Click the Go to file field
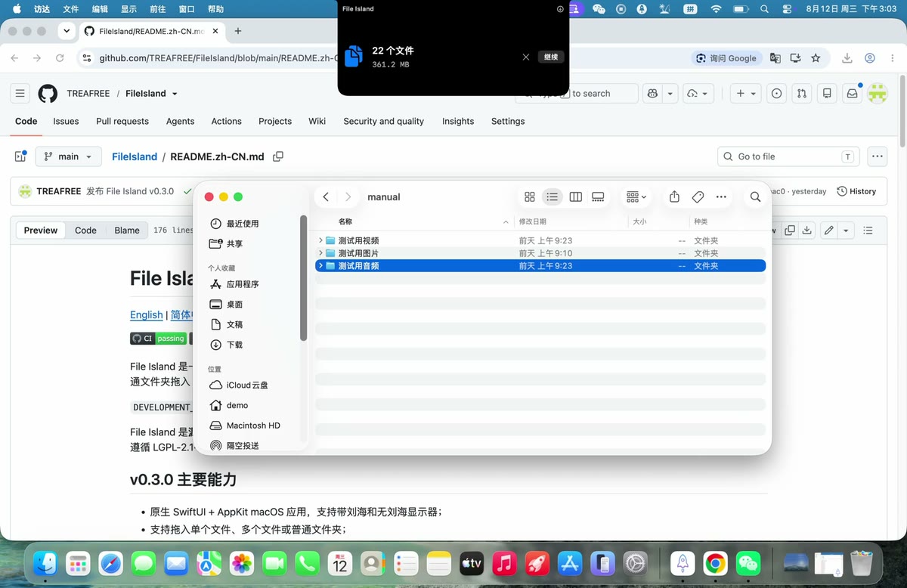 tap(789, 156)
